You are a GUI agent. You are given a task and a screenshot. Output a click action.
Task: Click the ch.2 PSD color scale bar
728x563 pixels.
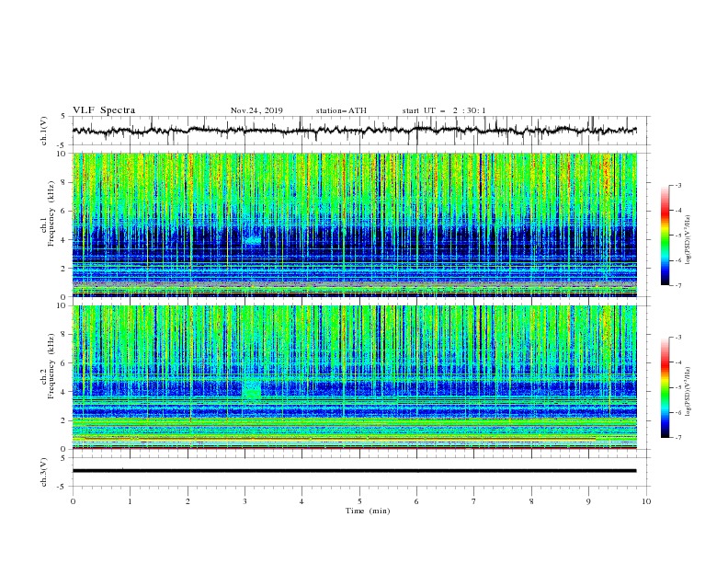tap(665, 387)
